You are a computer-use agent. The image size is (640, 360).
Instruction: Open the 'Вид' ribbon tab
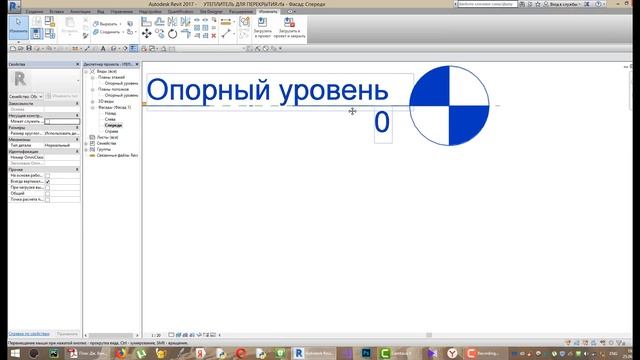[x=100, y=12]
